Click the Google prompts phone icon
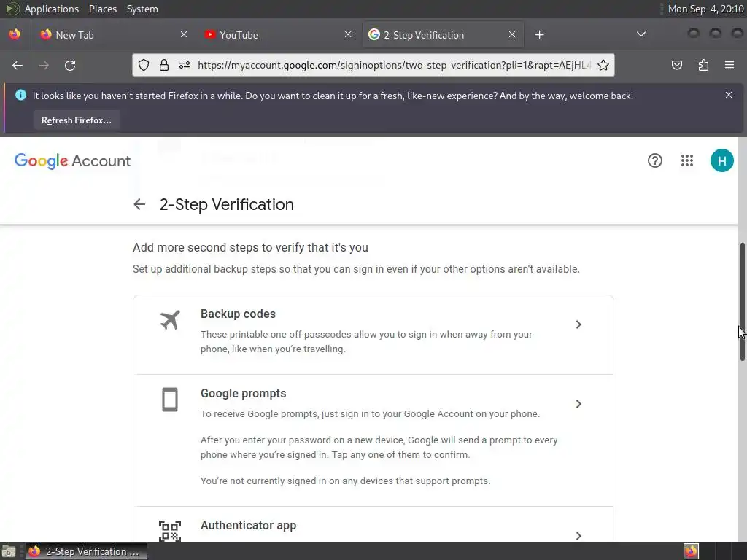The image size is (747, 560). [169, 400]
